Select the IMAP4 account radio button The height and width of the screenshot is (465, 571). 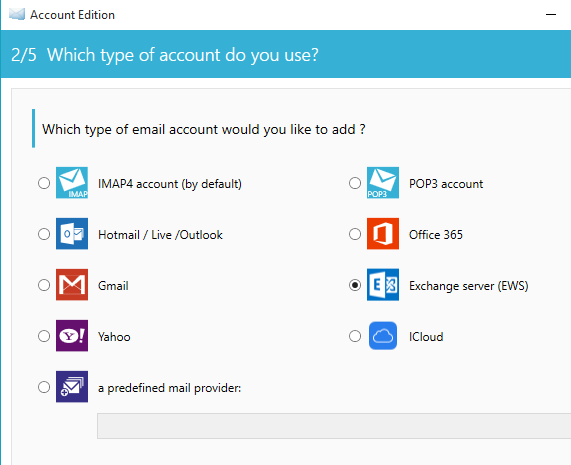(44, 183)
